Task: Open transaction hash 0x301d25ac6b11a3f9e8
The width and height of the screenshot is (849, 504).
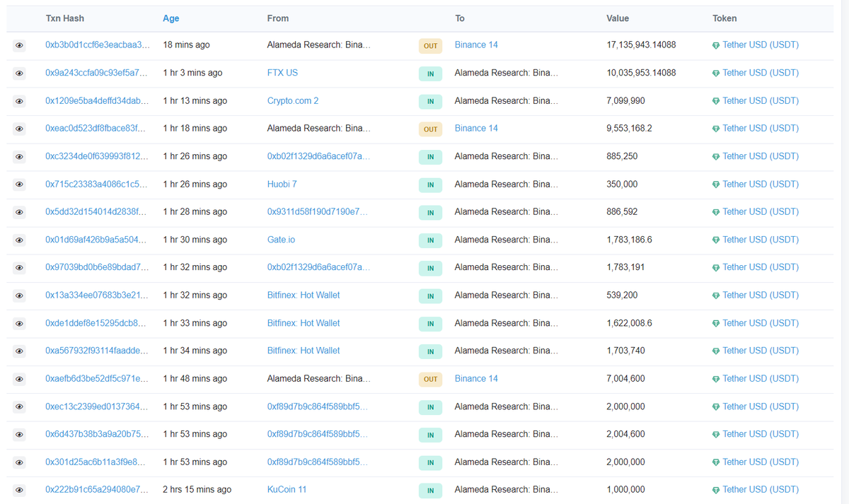Action: point(96,462)
